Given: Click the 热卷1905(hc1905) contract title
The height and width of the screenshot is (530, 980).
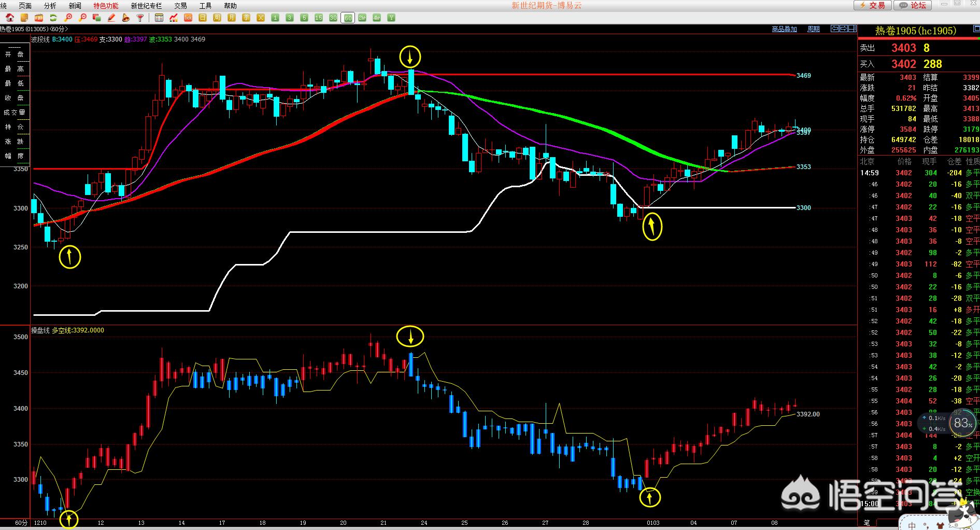Looking at the screenshot, I should (x=916, y=31).
